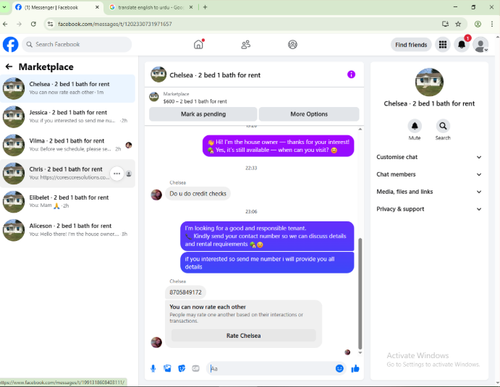
Task: Open conversation information purple icon
Action: coord(351,74)
